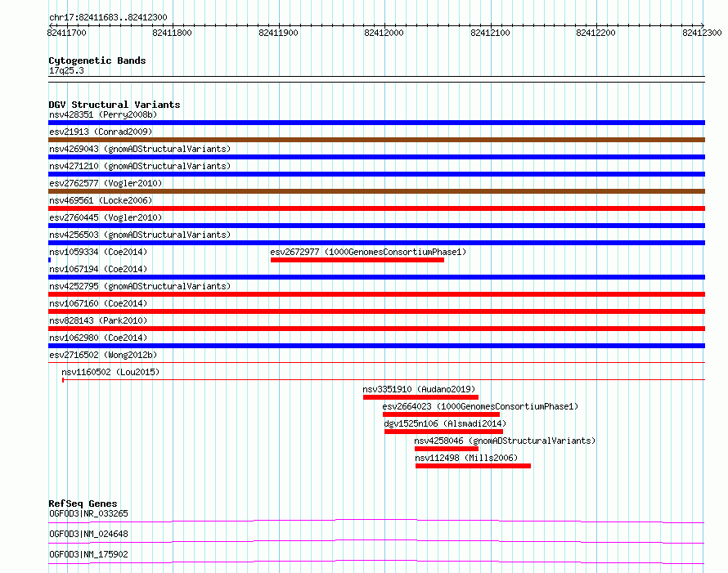The height and width of the screenshot is (573, 728).
Task: Click blue bar under nsv4256503
Action: pos(376,243)
